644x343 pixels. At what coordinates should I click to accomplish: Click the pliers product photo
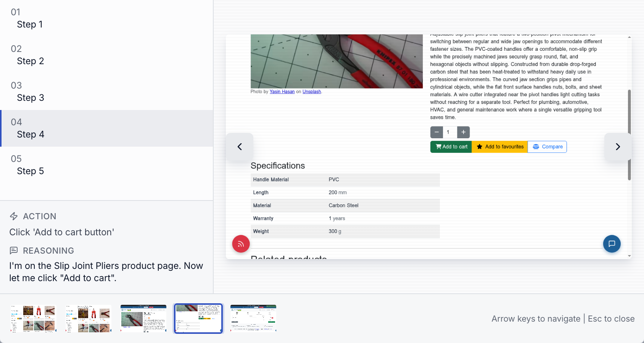(336, 61)
